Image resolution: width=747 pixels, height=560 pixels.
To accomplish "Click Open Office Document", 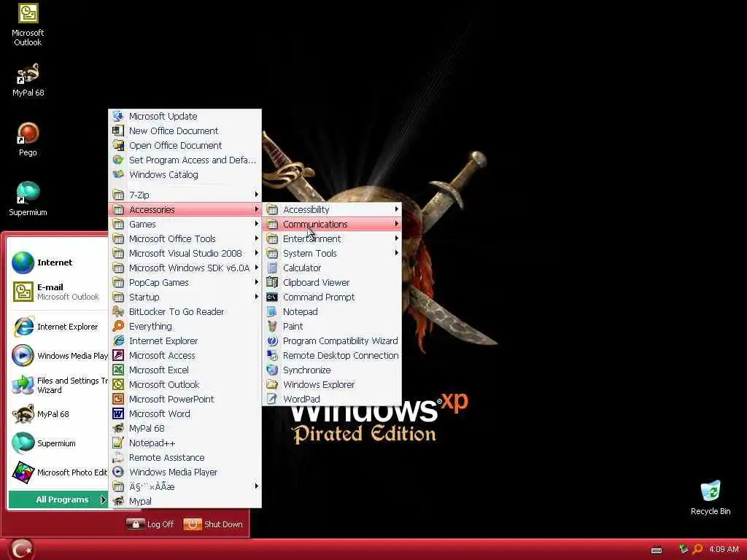I will [185, 145].
